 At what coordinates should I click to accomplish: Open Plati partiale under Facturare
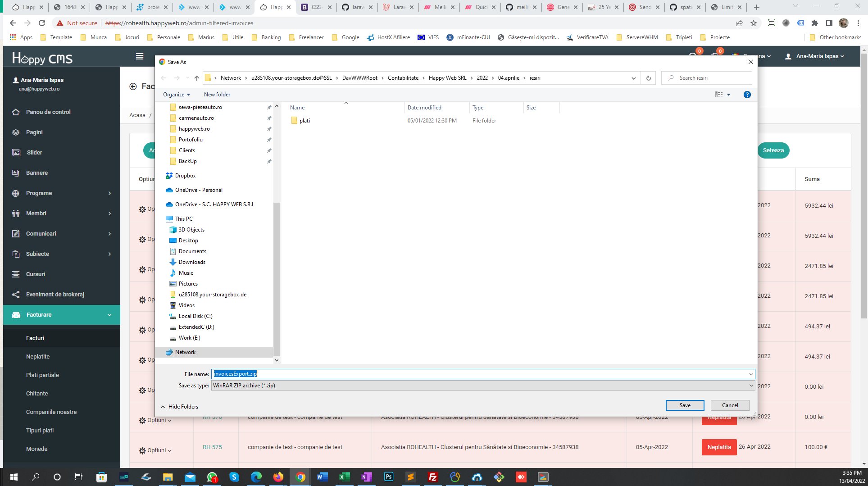(42, 375)
